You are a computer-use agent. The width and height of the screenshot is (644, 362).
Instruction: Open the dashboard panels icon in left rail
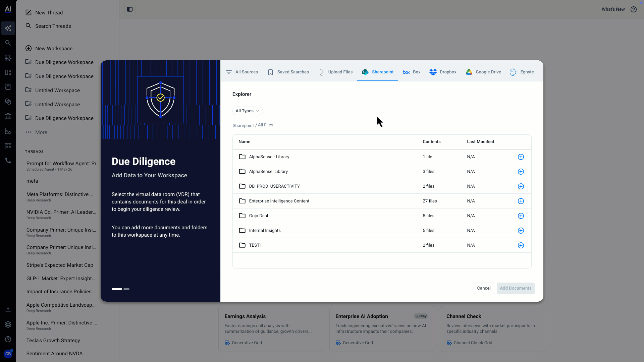click(8, 72)
